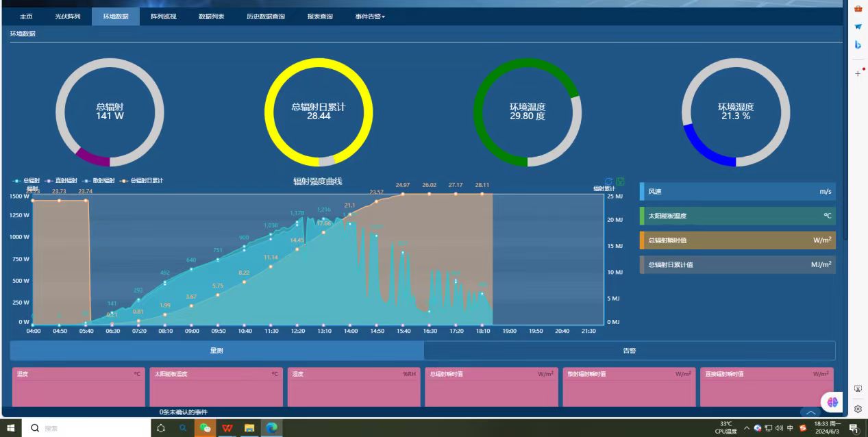Click the green save-as-image chart icon
868x437 pixels.
[620, 182]
